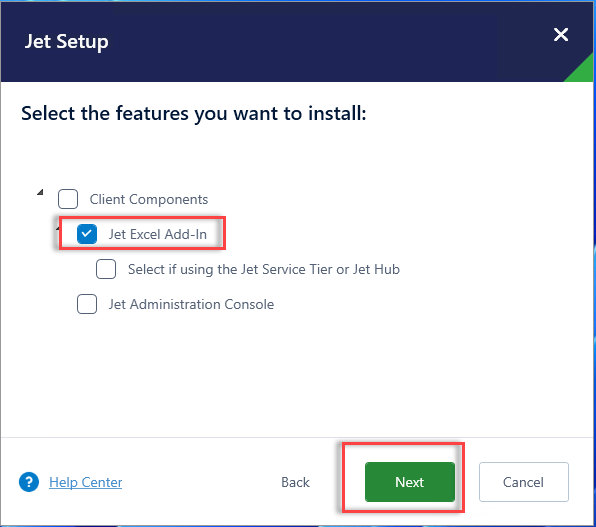
Task: Go Back to the previous setup step
Action: coord(295,482)
